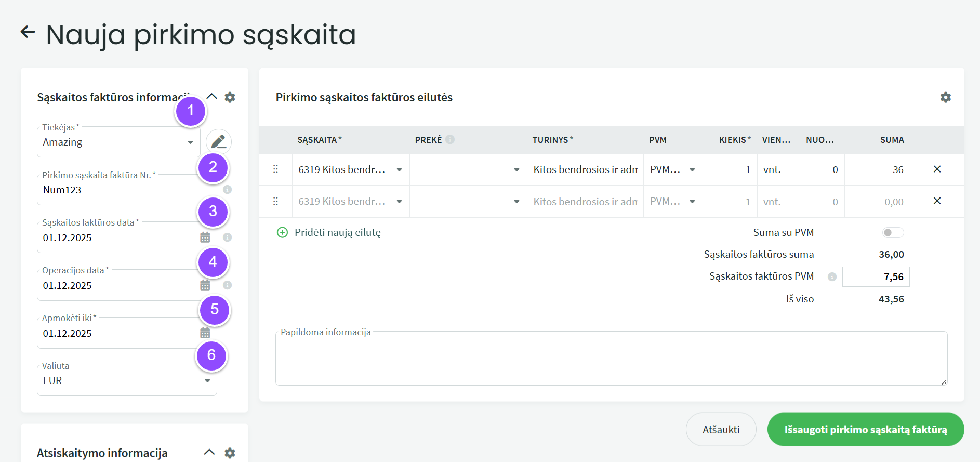Open settings gear for Sąskaitos faktūros informacija
980x462 pixels.
(x=230, y=97)
